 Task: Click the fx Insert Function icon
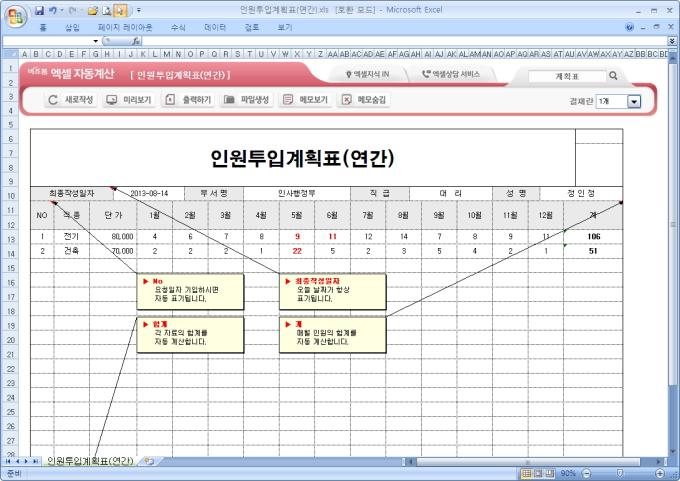point(136,41)
